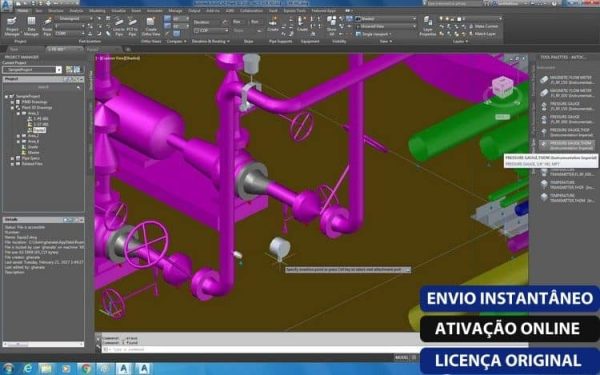The width and height of the screenshot is (600, 375).
Task: Select Plant 3D Drawings in project tree
Action: coord(37,108)
